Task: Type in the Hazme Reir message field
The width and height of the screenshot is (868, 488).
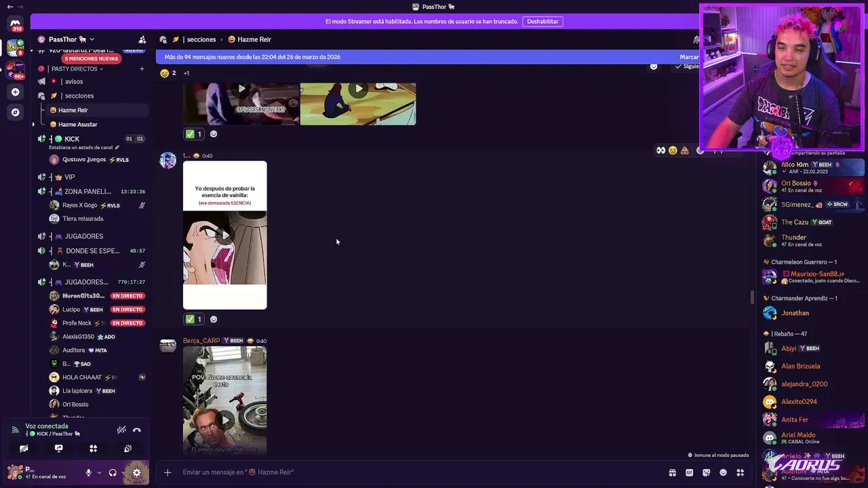Action: coord(420,472)
